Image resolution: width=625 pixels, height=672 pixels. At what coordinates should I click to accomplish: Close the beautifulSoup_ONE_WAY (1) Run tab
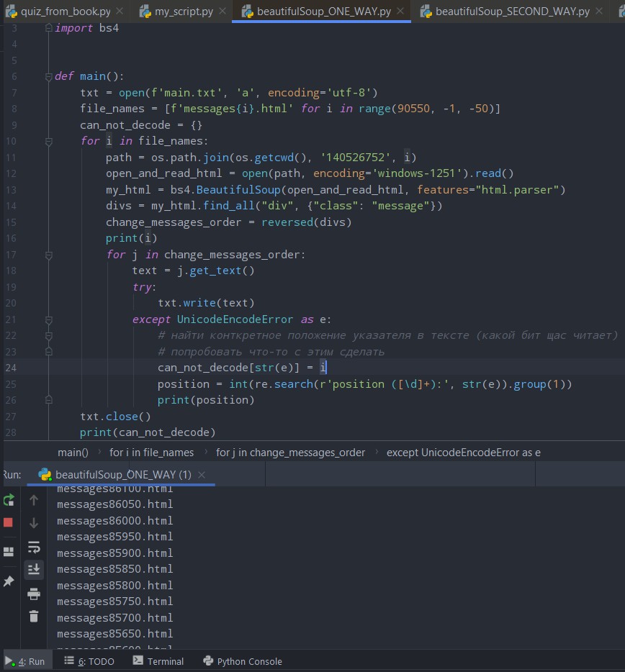coord(202,474)
